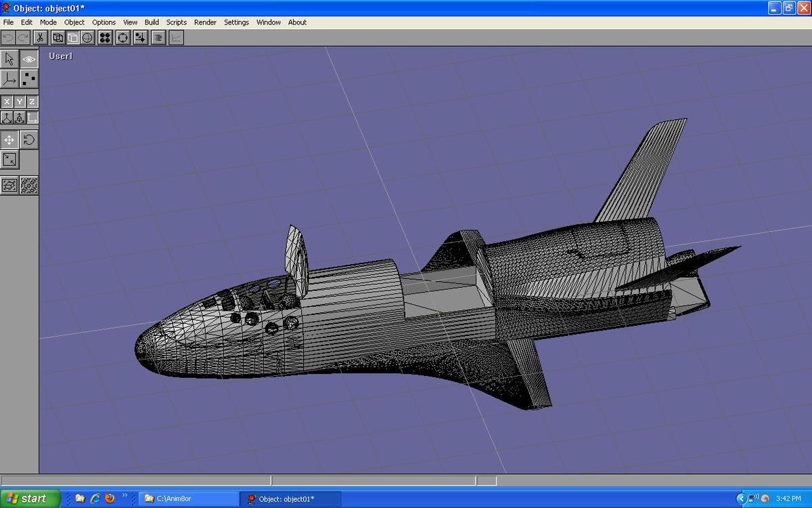Click the Windows start button

click(x=30, y=499)
